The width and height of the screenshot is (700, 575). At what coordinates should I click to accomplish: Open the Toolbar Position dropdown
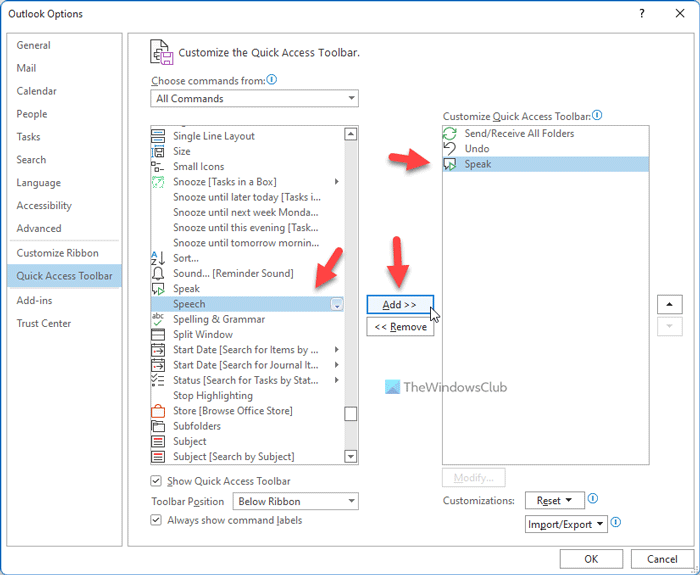pos(296,501)
